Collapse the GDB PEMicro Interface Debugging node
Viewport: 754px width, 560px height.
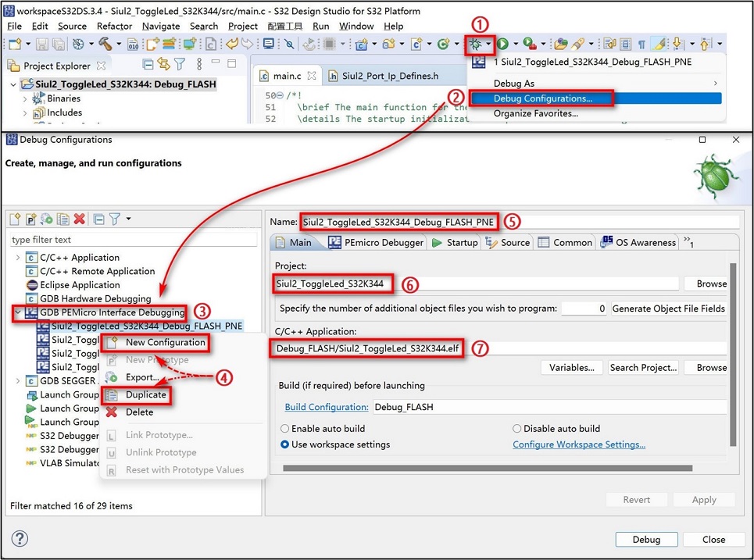pos(18,312)
